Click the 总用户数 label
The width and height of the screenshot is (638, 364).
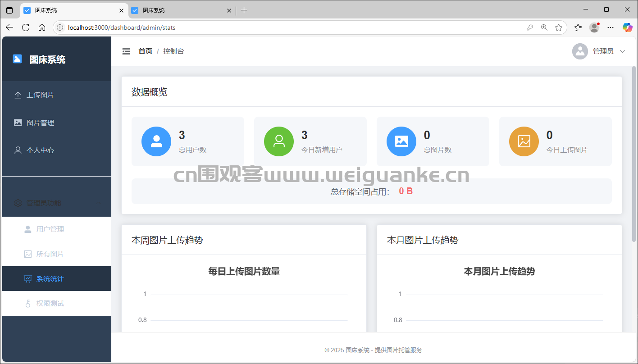tap(192, 150)
